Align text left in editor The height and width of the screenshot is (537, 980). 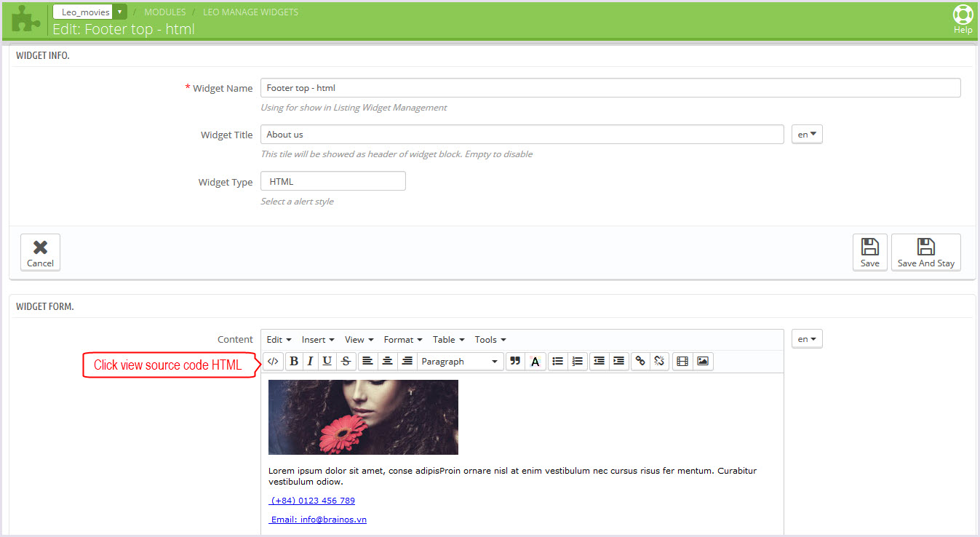(368, 362)
